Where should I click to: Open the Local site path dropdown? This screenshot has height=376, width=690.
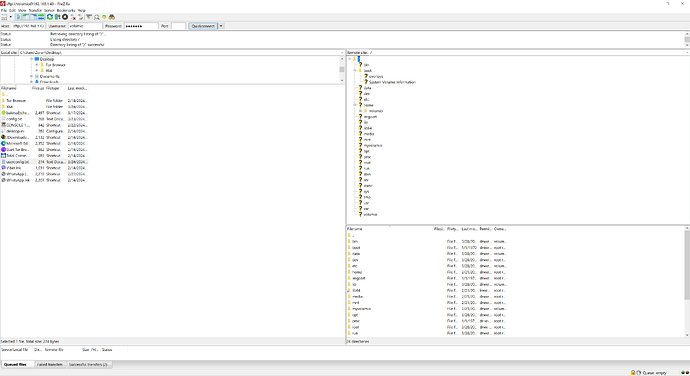(x=342, y=52)
